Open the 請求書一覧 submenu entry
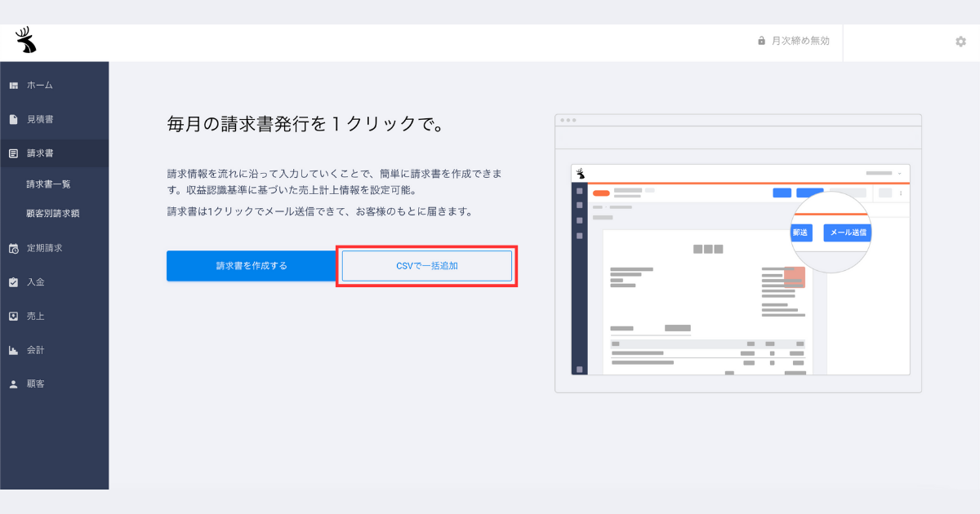980x514 pixels. 51,184
